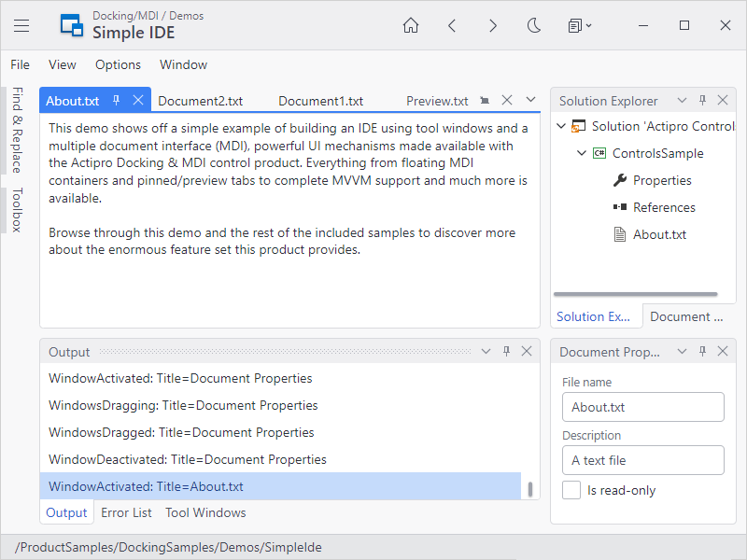747x560 pixels.
Task: Click the File name input field
Action: click(642, 407)
